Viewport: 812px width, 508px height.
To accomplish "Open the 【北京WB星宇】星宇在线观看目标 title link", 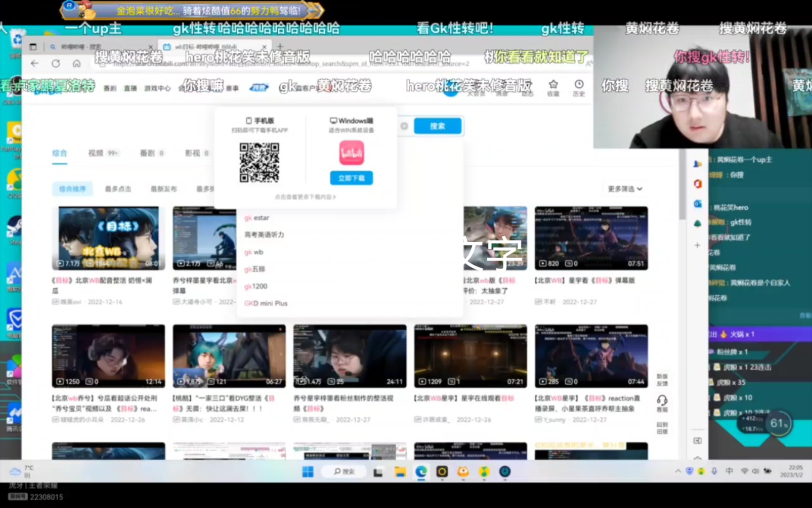I will click(464, 398).
